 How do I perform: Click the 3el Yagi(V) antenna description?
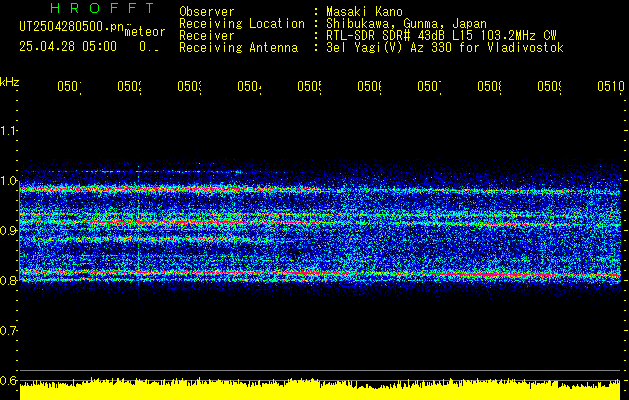click(445, 48)
